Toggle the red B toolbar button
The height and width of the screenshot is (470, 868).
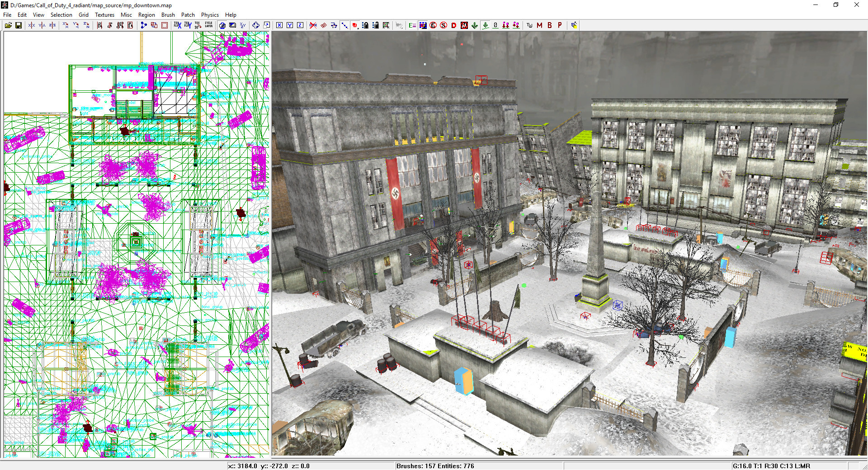tap(550, 25)
